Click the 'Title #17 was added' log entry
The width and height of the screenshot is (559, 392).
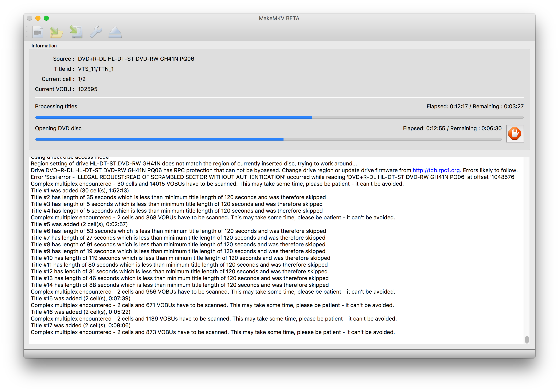tap(81, 326)
